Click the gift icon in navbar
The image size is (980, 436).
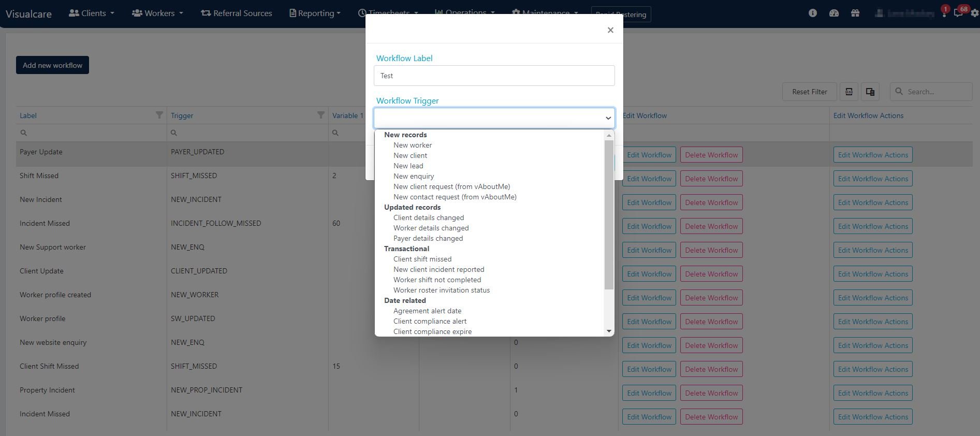coord(855,13)
